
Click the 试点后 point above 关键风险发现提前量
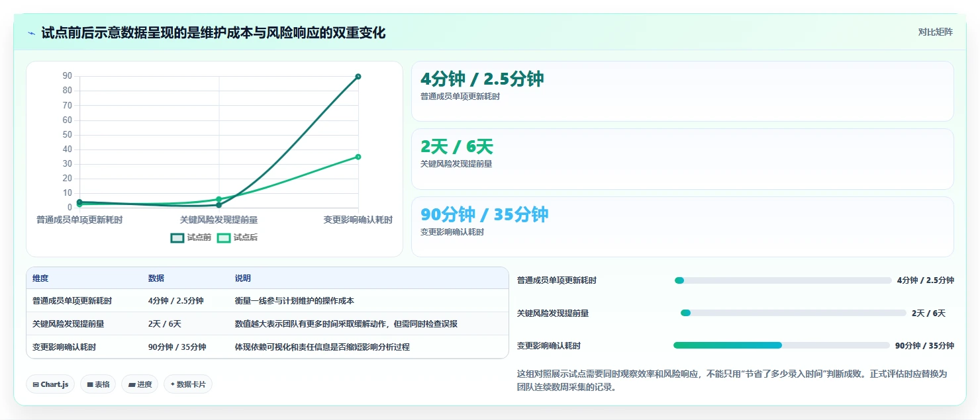click(219, 199)
